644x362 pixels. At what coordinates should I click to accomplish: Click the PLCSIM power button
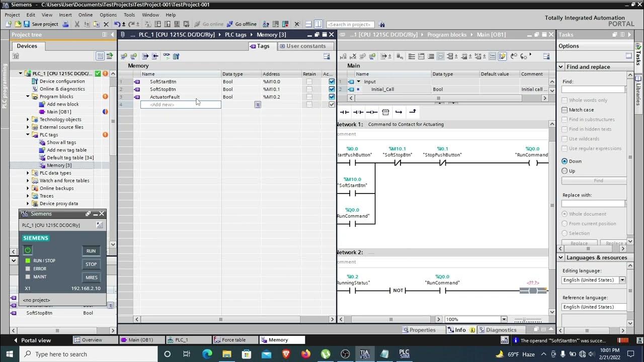coord(28,250)
